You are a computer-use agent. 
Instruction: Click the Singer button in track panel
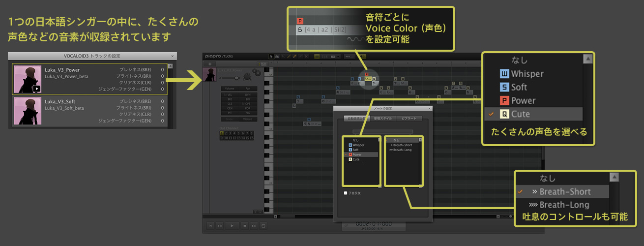tap(230, 119)
